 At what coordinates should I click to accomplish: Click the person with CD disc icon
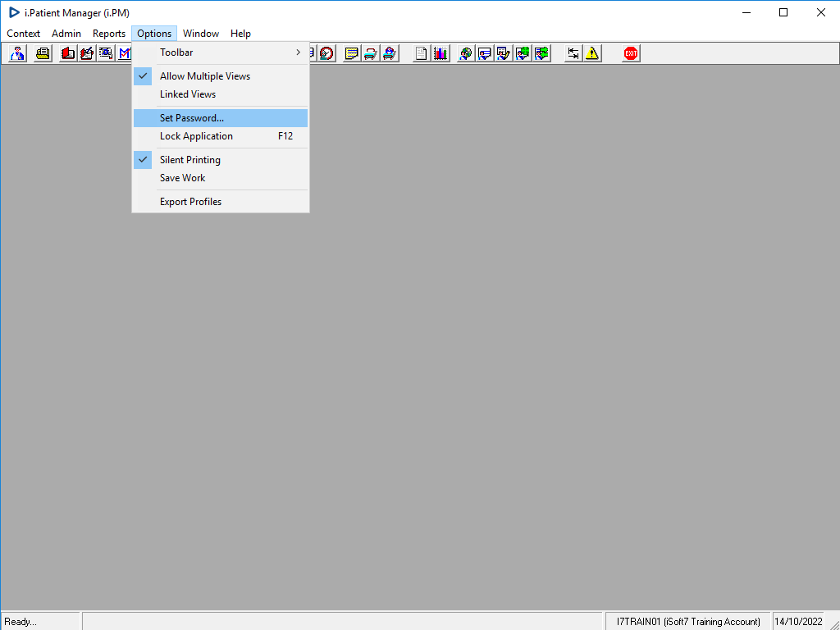[466, 53]
